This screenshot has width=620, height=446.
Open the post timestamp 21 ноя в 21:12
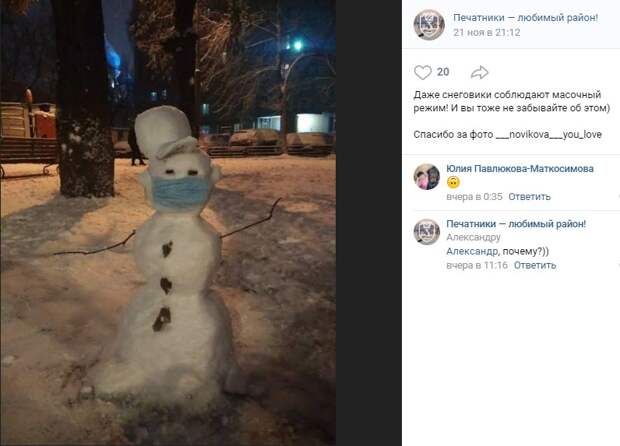(x=487, y=32)
